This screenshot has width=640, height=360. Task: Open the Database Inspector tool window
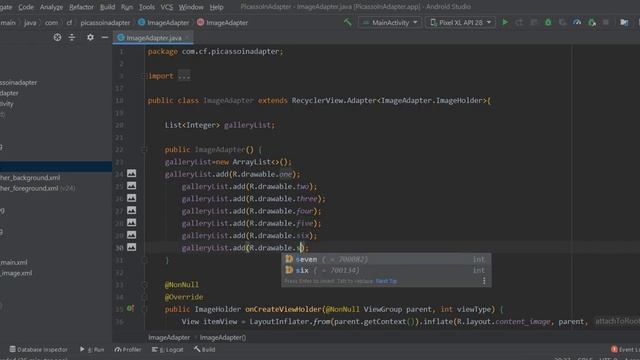[x=38, y=349]
